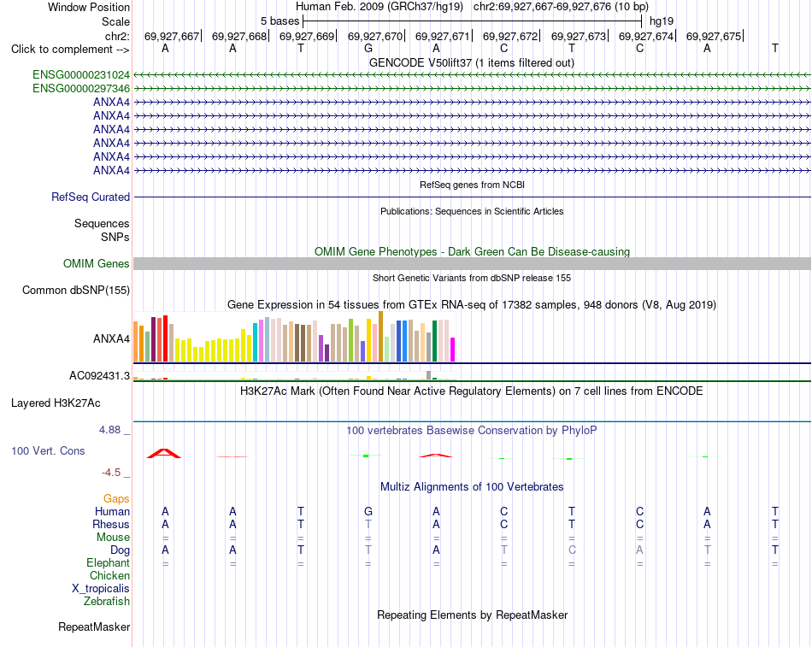Click the 'Click to complement -->' label
The height and width of the screenshot is (647, 812).
[70, 50]
